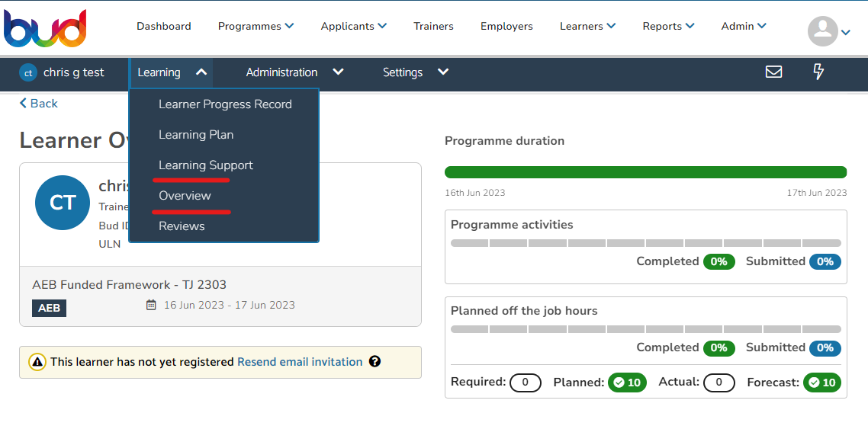Open the user profile avatar menu
This screenshot has width=868, height=429.
pyautogui.click(x=828, y=31)
